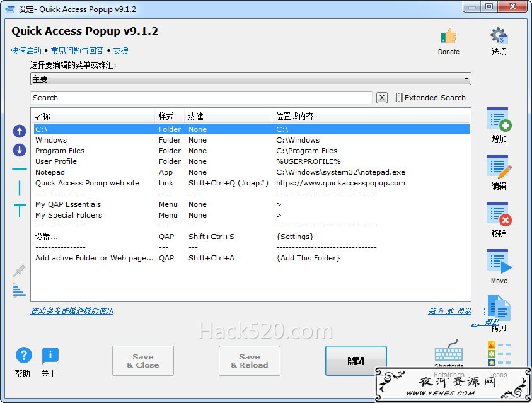The image size is (532, 403).
Task: Click the 拷贝 copy favorite icon
Action: pos(499,308)
